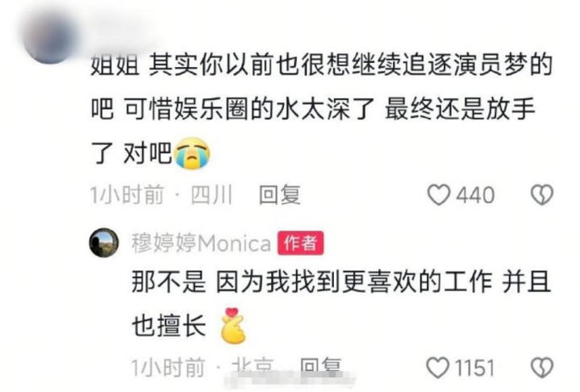The width and height of the screenshot is (580, 392).
Task: Dislike the first comment with broken heart
Action: pos(542,195)
